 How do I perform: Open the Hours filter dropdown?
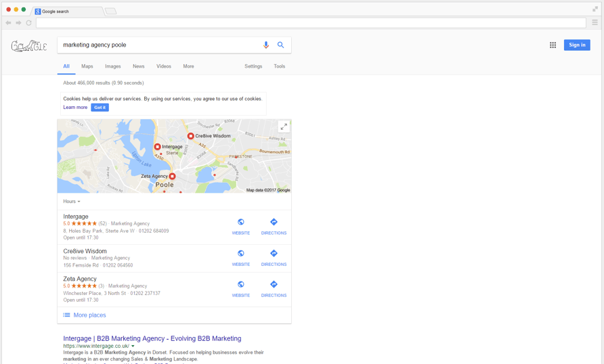[72, 201]
